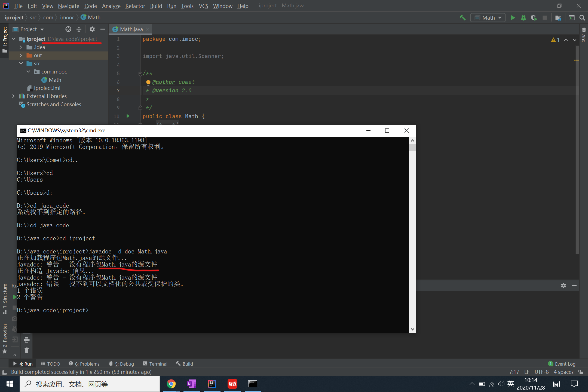Toggle the Structure side tool window
The image size is (588, 392).
5,299
